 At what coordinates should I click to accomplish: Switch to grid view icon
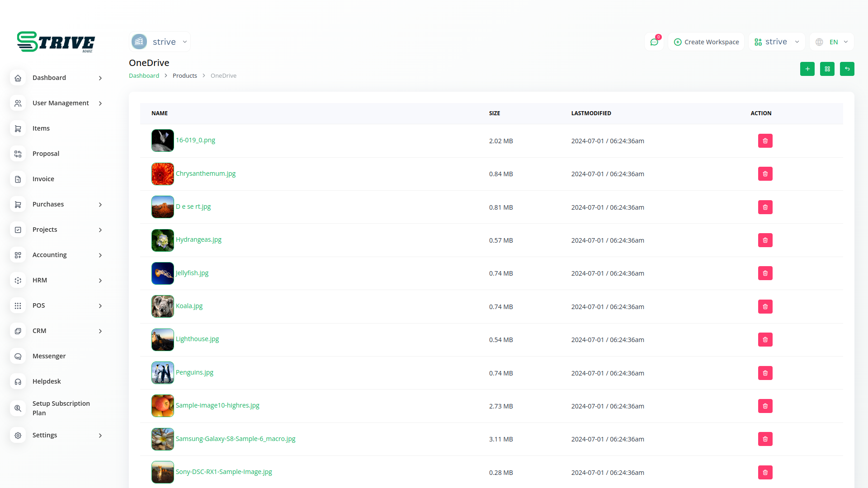(827, 69)
